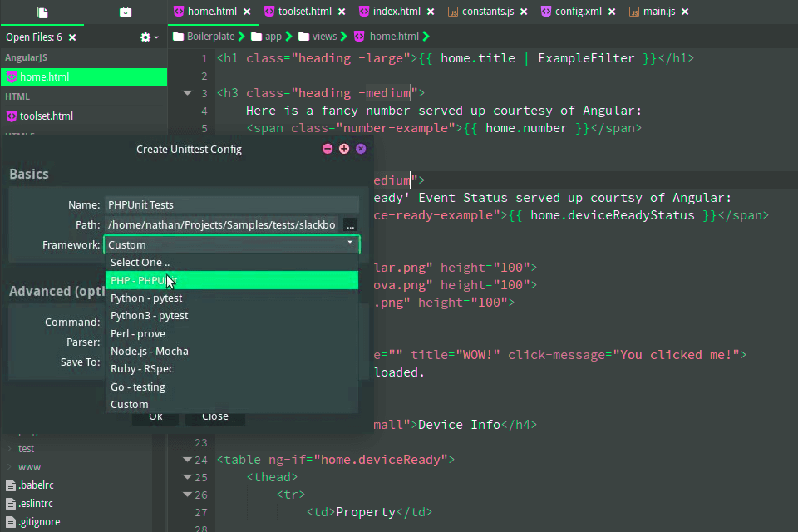Close the main.js tab

point(685,12)
